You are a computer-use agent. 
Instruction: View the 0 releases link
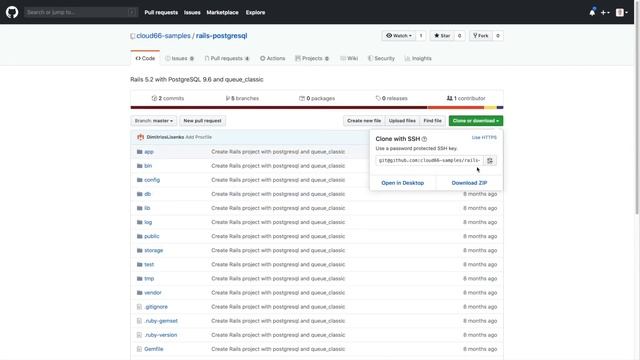coord(391,98)
